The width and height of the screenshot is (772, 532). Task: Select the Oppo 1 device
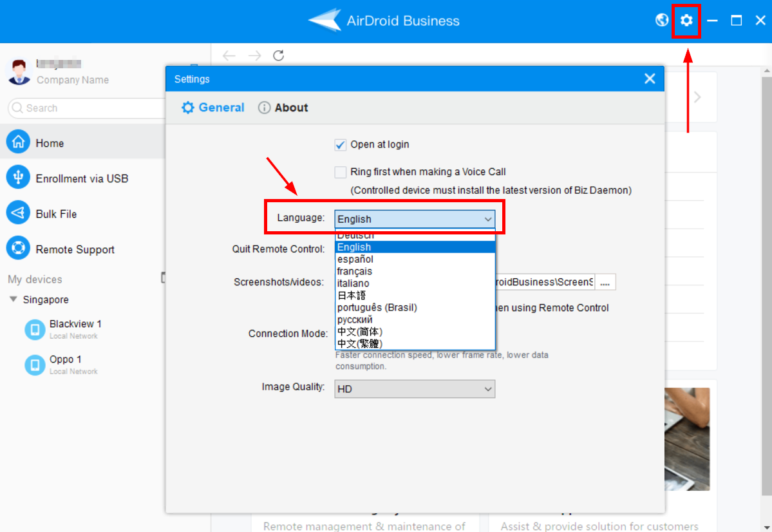pos(82,365)
